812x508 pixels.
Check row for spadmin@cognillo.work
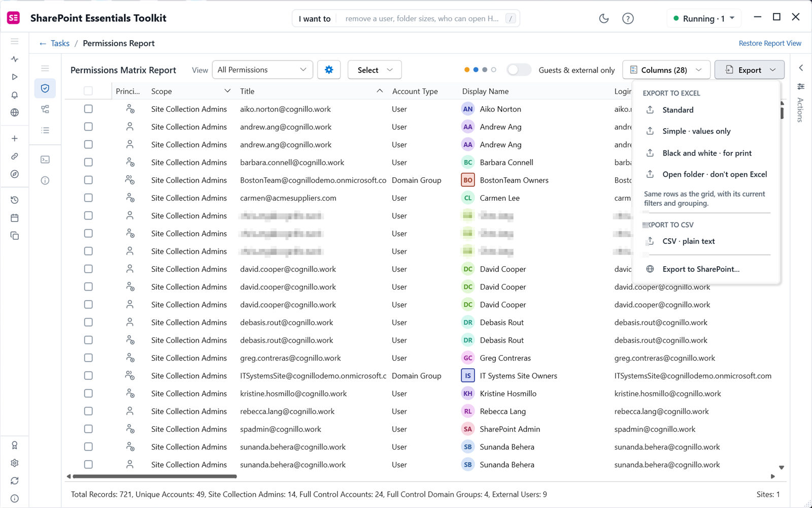point(88,429)
